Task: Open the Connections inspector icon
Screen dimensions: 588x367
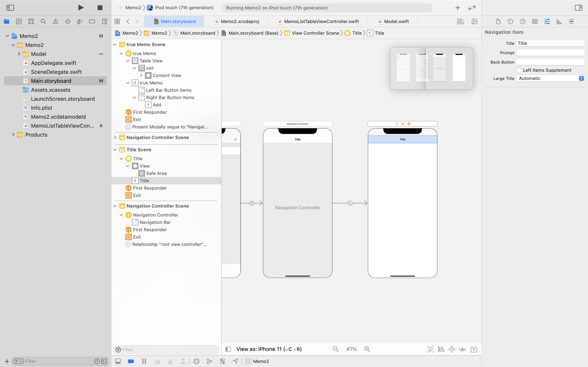Action: pyautogui.click(x=571, y=21)
